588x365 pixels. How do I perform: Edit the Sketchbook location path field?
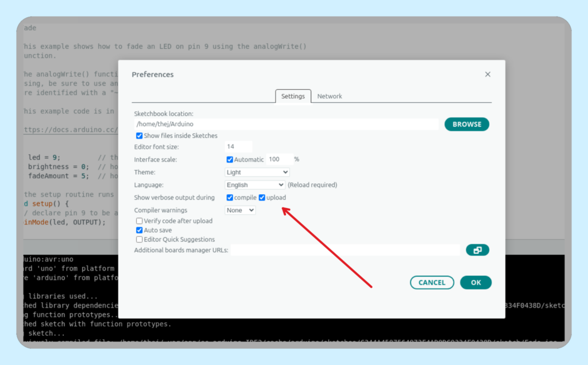click(x=286, y=124)
